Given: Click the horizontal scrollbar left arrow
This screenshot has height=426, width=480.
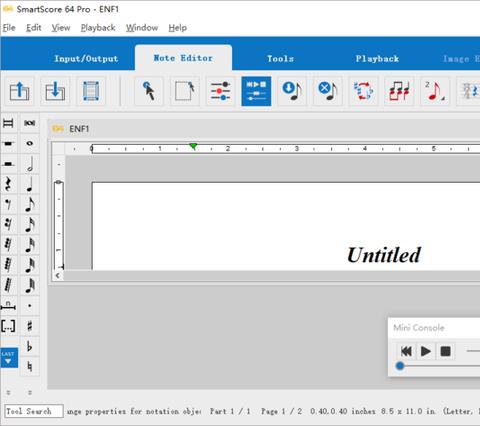Looking at the screenshot, I should tap(58, 275).
